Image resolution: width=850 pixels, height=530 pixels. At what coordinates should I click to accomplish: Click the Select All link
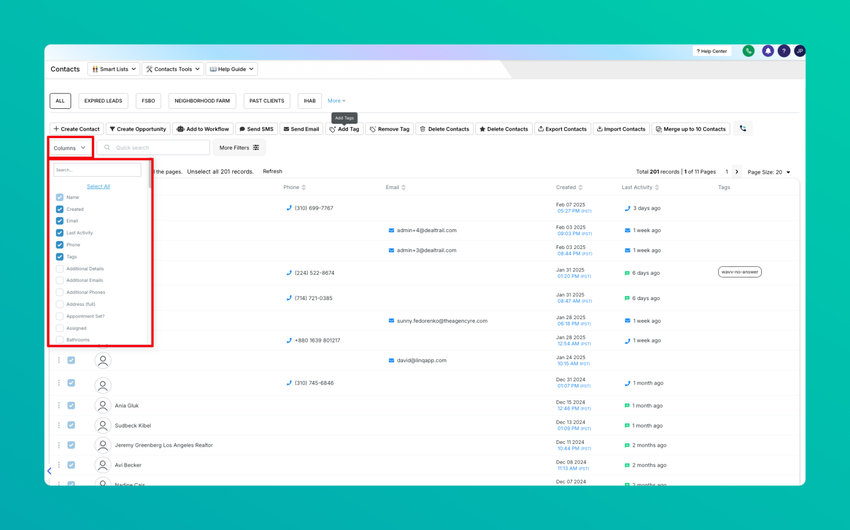98,186
